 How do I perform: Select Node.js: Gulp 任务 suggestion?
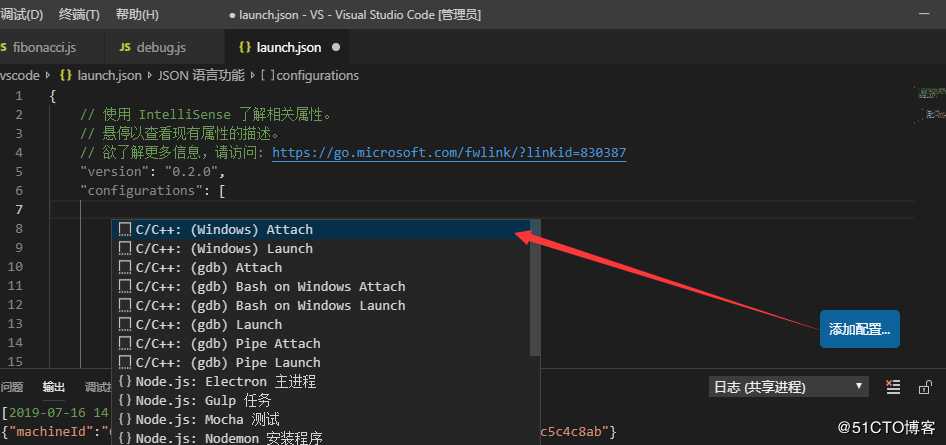click(321, 400)
